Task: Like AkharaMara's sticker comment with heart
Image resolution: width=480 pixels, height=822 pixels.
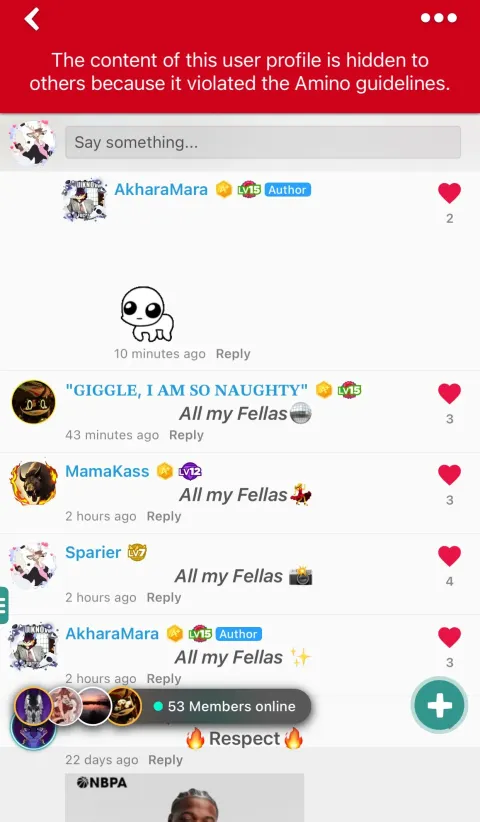Action: pyautogui.click(x=449, y=193)
